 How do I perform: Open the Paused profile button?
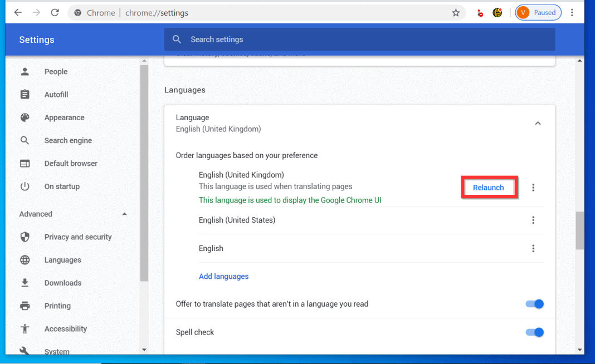pos(538,12)
